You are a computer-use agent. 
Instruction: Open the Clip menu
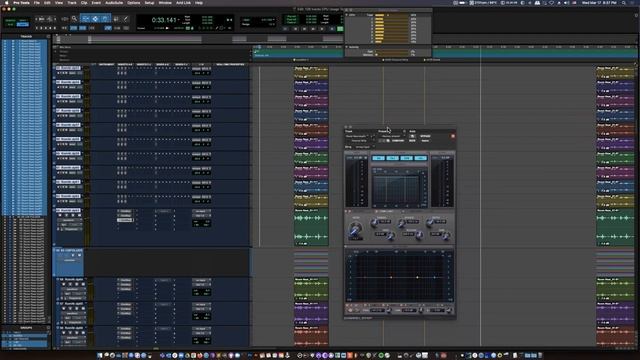click(x=84, y=3)
